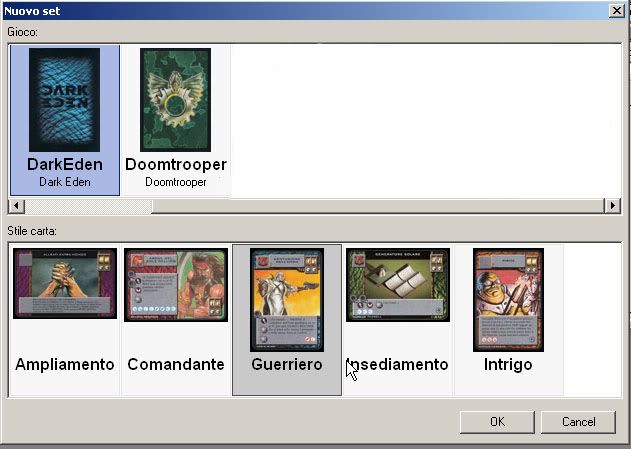
Task: Click the Guerriero label text
Action: click(x=287, y=365)
